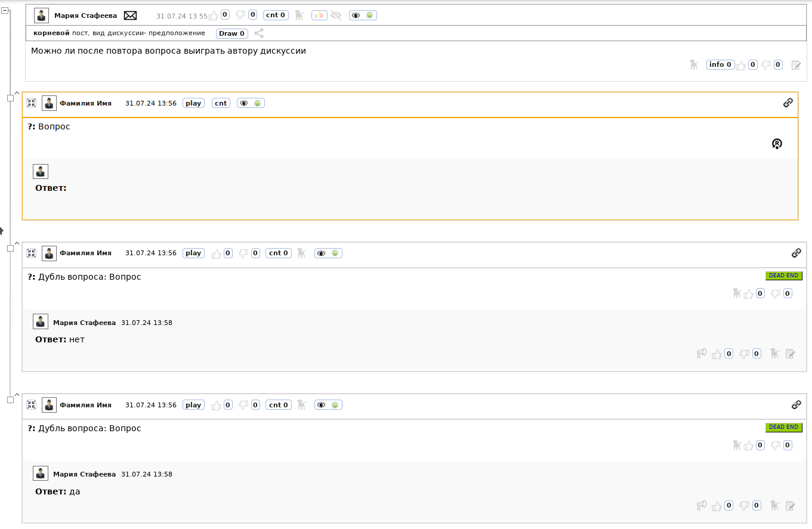Toggle eye switch in post answered да

328,405
